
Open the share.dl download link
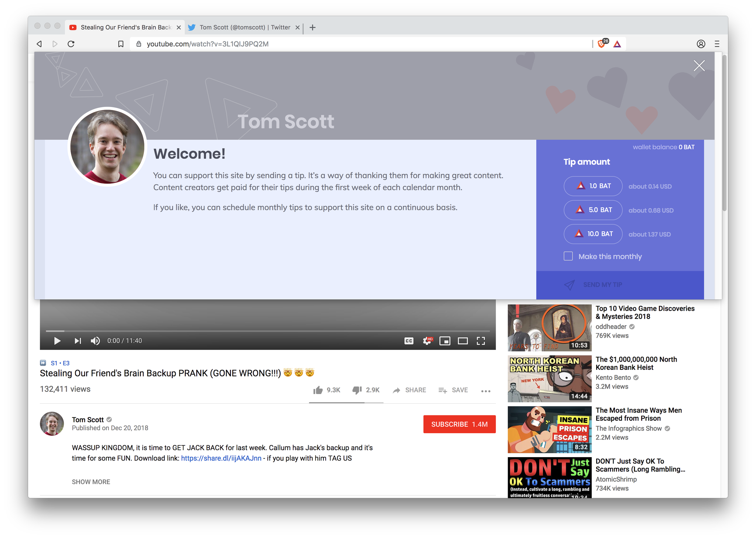(x=221, y=458)
